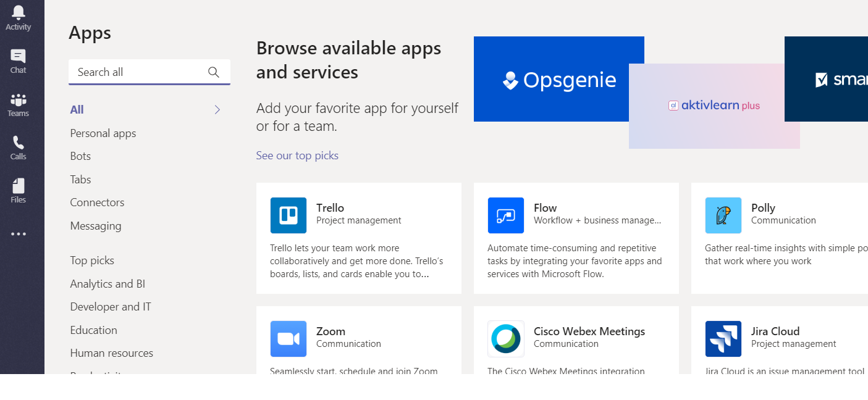
Task: Click the Trello description text
Action: 356,261
